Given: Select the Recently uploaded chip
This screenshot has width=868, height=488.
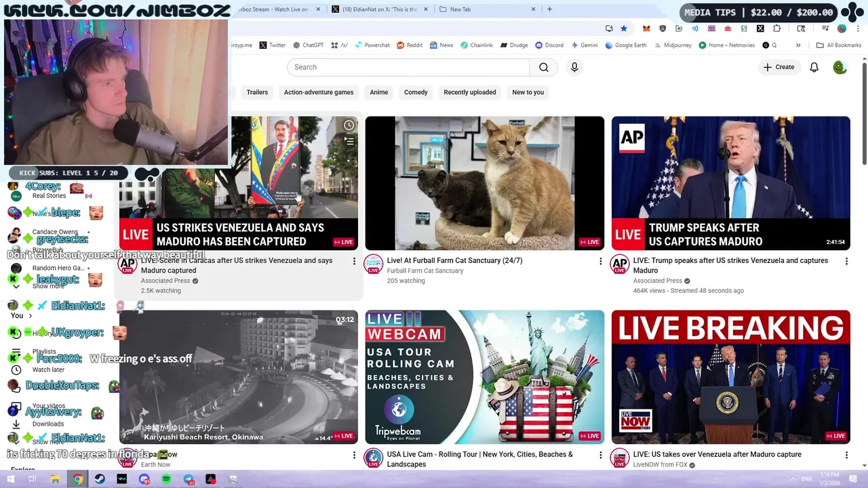Looking at the screenshot, I should click(x=470, y=92).
